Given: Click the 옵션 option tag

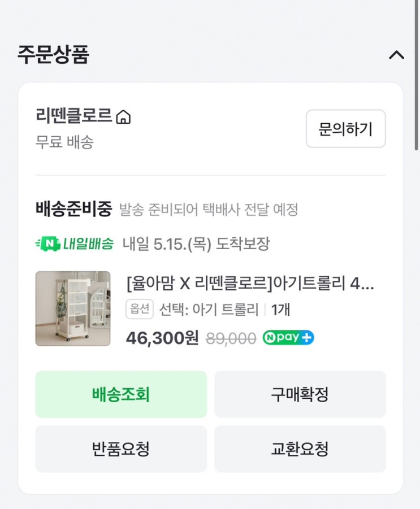Looking at the screenshot, I should [140, 310].
